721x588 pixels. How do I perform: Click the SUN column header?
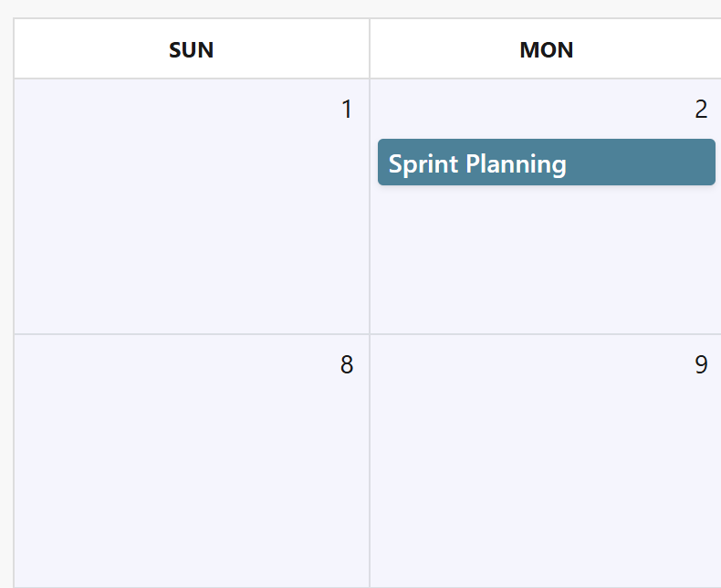(x=192, y=49)
